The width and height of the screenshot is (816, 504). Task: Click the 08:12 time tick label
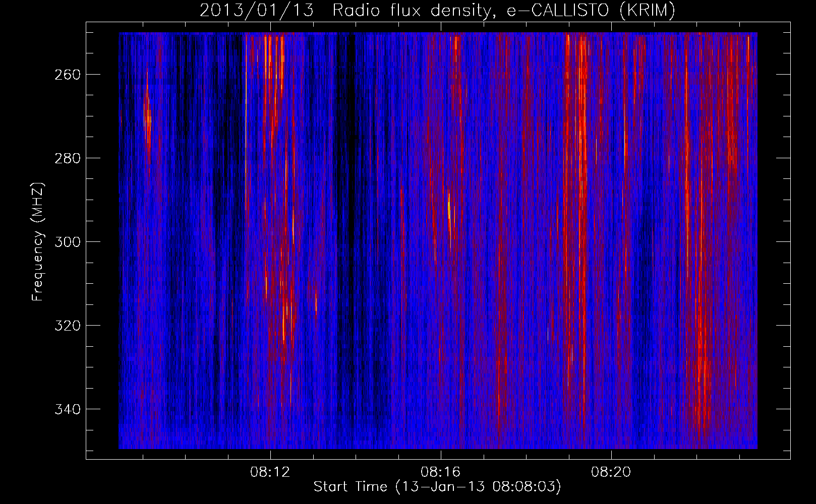click(x=270, y=472)
